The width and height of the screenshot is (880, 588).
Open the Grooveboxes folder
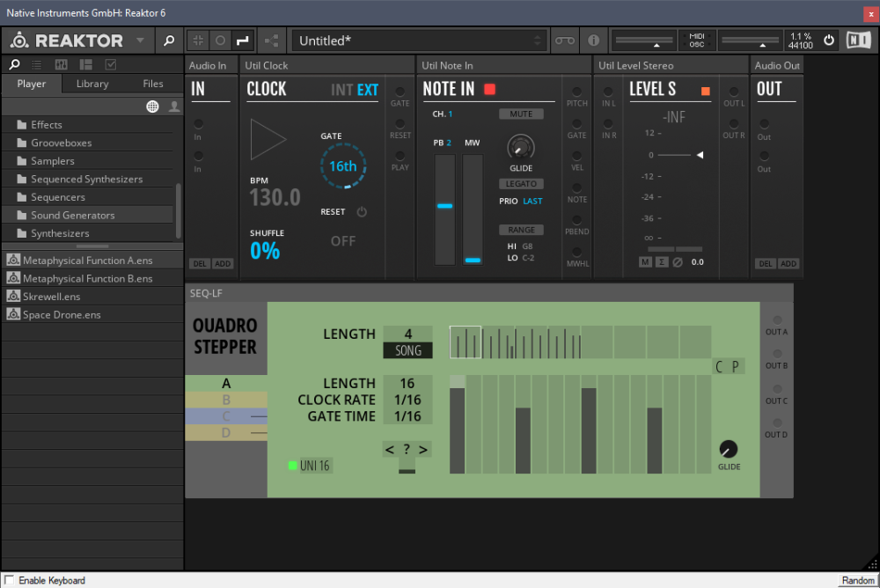tap(88, 143)
